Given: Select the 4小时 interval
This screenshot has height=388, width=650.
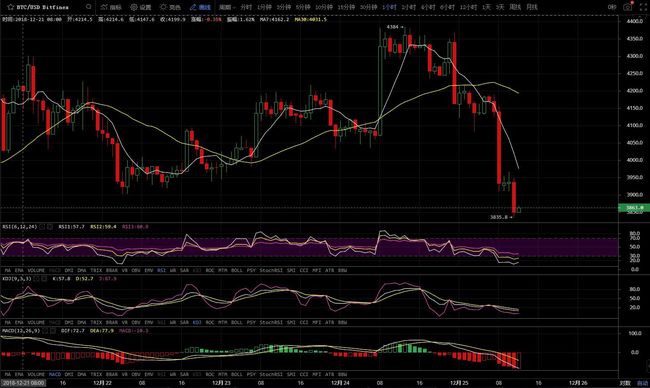Looking at the screenshot, I should pyautogui.click(x=428, y=7).
